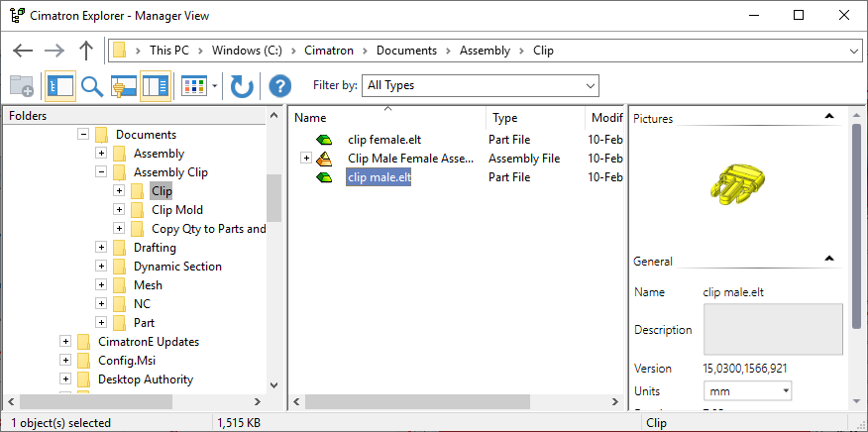Click the view style icon

(194, 86)
